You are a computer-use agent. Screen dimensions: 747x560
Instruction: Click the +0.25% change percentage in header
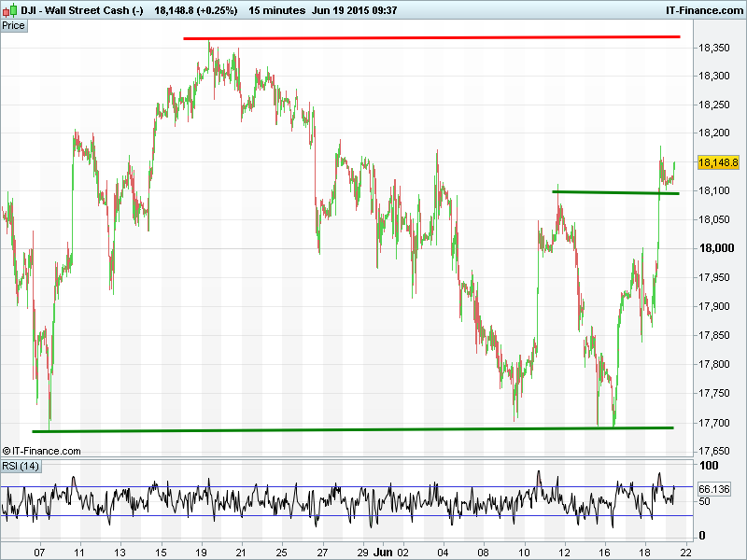tap(215, 10)
